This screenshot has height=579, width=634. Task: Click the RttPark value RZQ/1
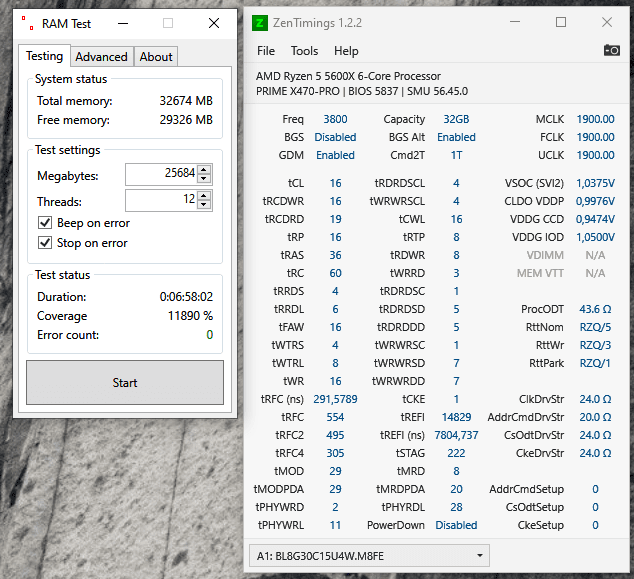click(595, 363)
